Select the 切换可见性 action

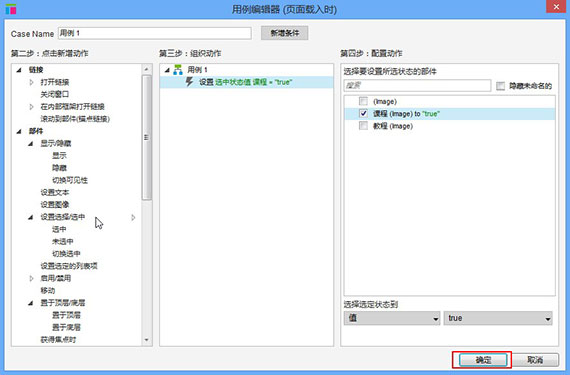click(x=70, y=180)
